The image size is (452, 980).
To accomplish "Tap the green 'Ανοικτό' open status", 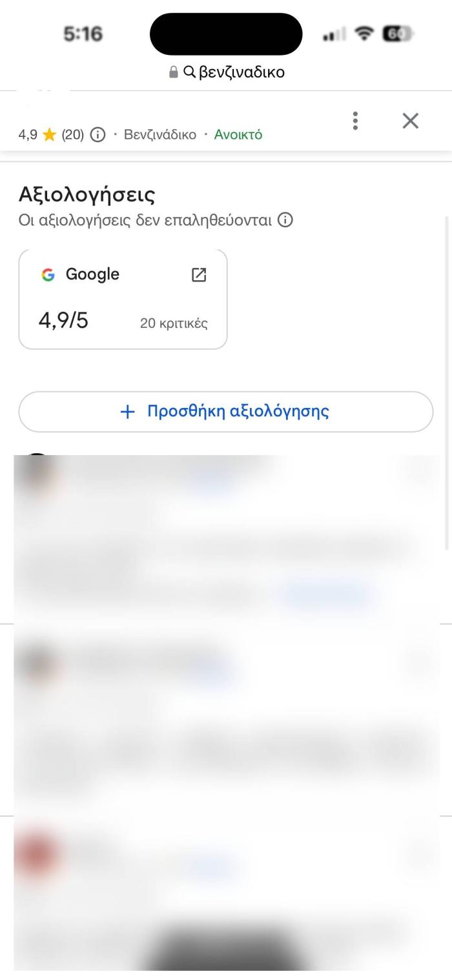I will click(238, 135).
